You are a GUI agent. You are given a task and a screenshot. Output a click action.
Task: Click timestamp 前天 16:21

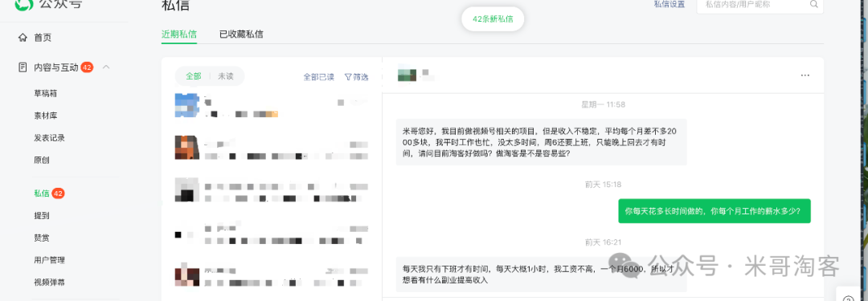pyautogui.click(x=603, y=242)
